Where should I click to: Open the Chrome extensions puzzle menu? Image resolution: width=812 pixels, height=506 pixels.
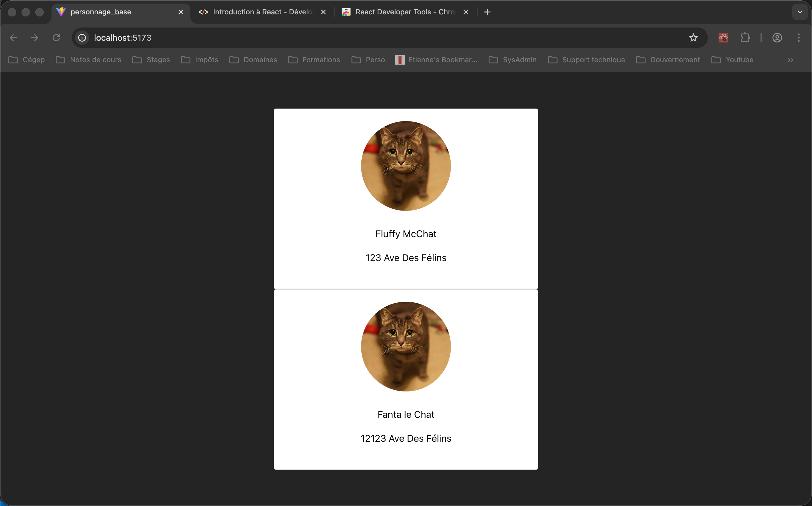tap(745, 37)
